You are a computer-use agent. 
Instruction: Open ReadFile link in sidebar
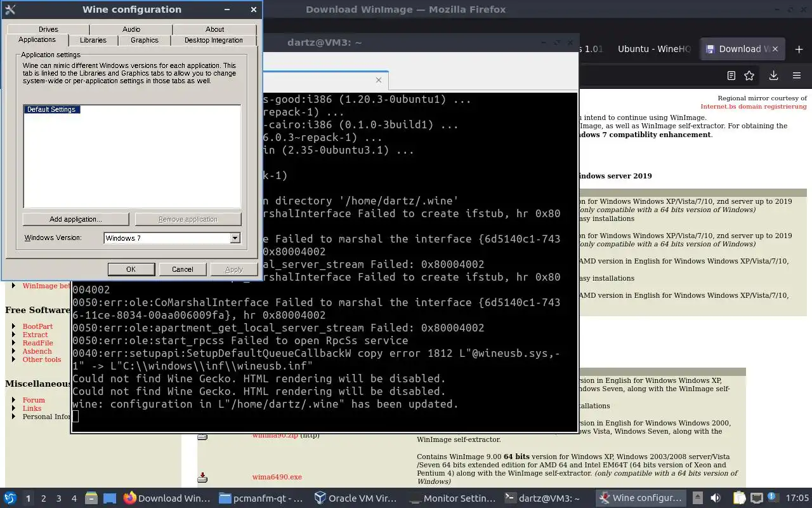[38, 343]
